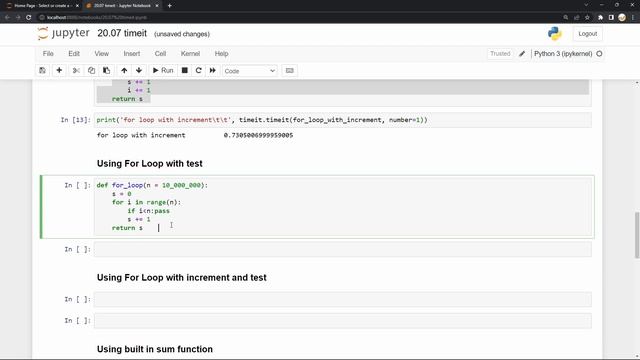Move selected cell down arrow
Screen dimensions: 640x360
coord(139,71)
